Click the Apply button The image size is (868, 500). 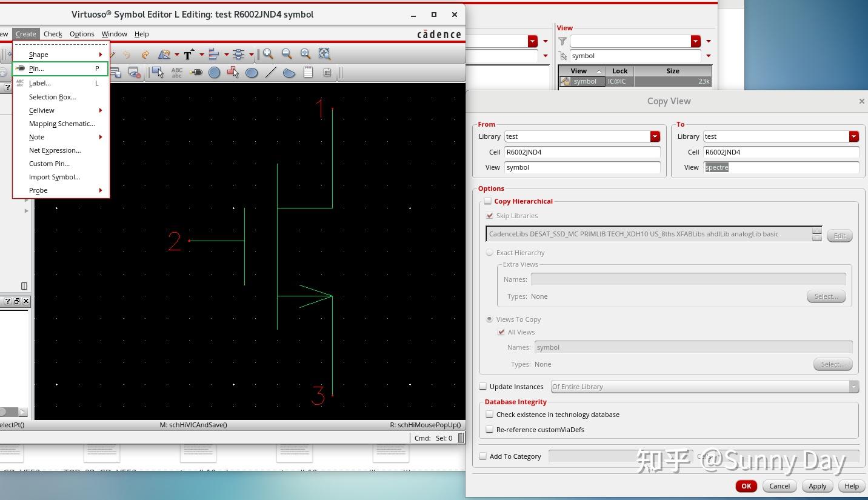(x=817, y=486)
